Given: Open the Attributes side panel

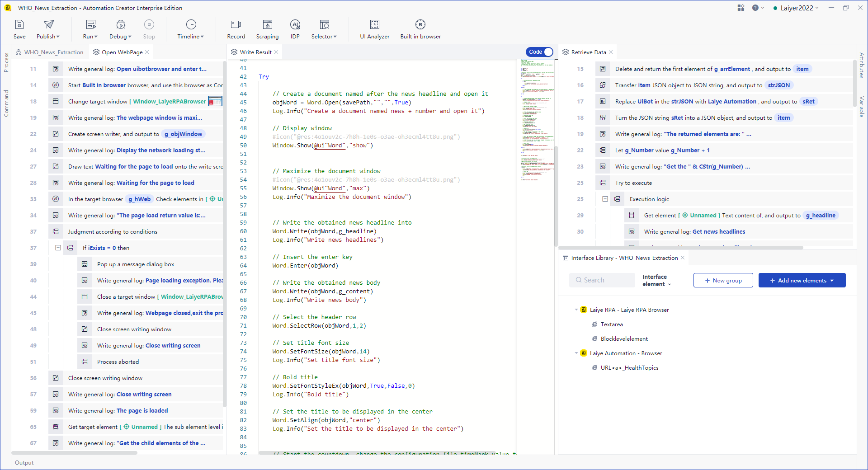Looking at the screenshot, I should point(862,66).
